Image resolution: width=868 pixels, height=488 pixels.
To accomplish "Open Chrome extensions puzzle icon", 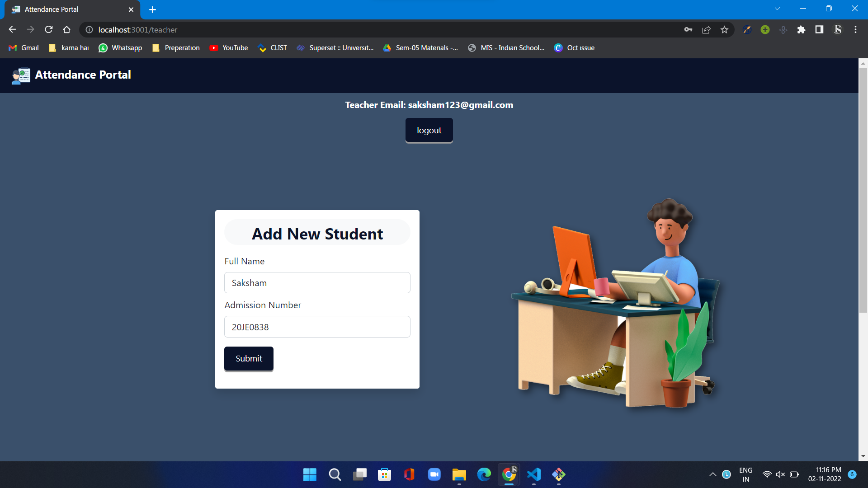I will tap(801, 30).
